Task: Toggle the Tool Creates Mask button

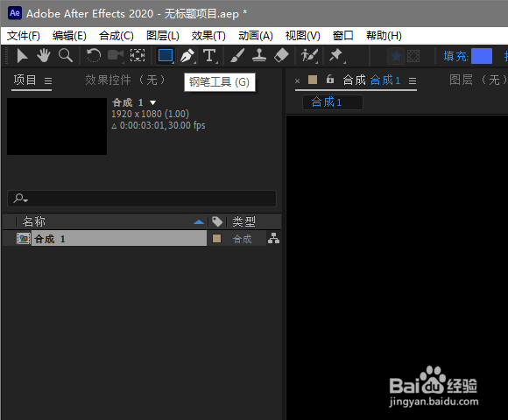Action: coord(413,56)
